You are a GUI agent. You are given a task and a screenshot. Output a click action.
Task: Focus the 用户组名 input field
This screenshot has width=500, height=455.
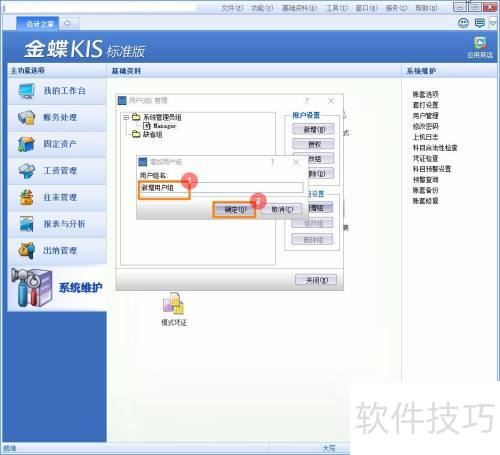coord(221,188)
